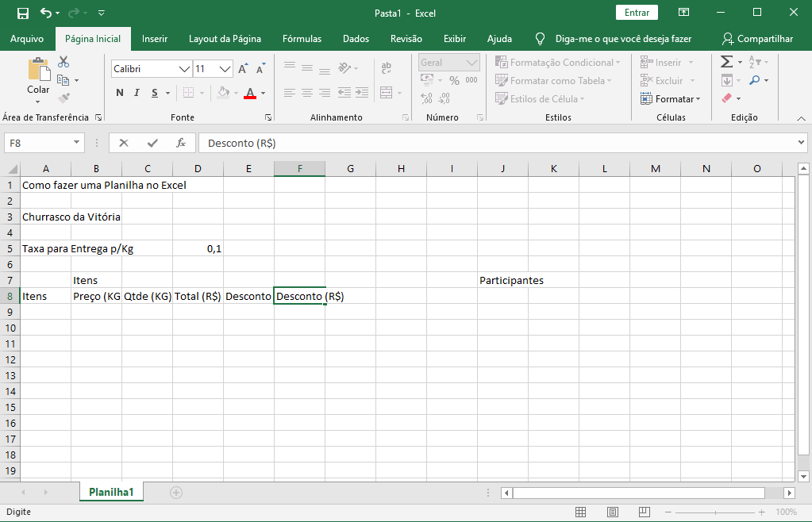Click the Cut scissors icon
Image resolution: width=812 pixels, height=522 pixels.
pyautogui.click(x=63, y=62)
